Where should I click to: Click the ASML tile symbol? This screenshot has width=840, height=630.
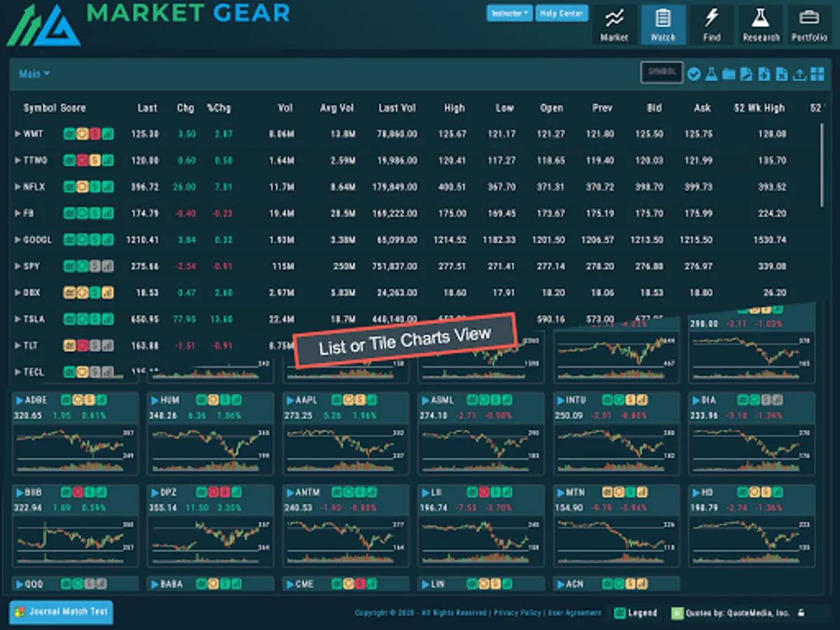click(x=443, y=400)
